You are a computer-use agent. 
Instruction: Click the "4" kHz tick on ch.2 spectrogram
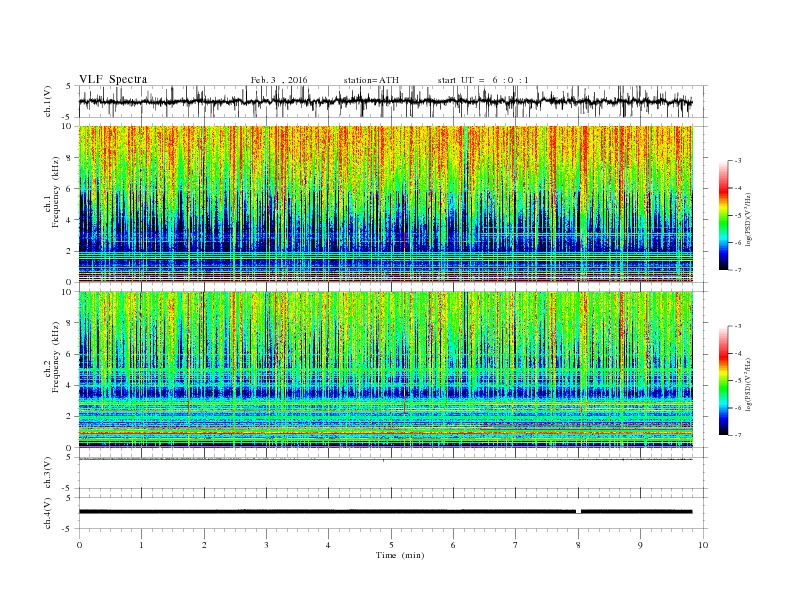pos(70,385)
